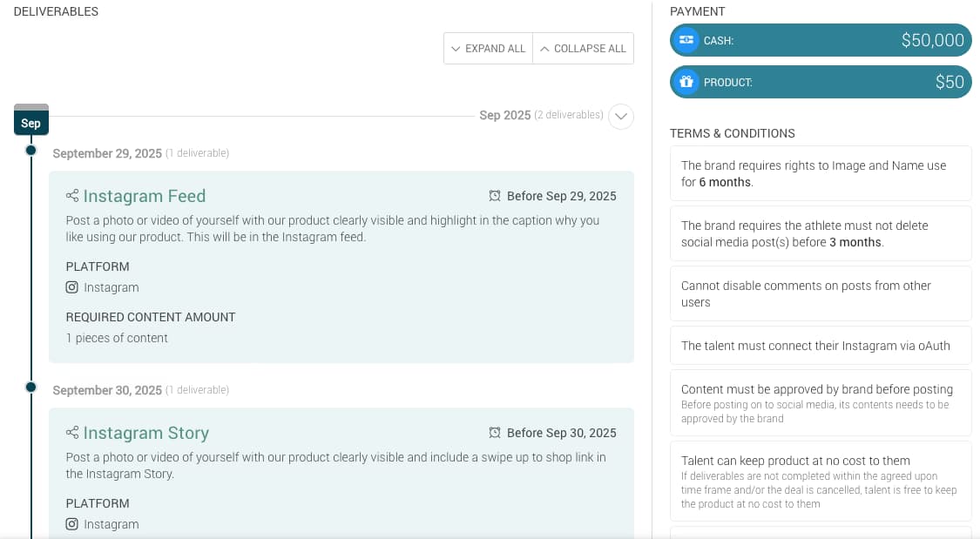Select the September 30 timeline dot
Screen dimensions: 980x539
pos(31,387)
